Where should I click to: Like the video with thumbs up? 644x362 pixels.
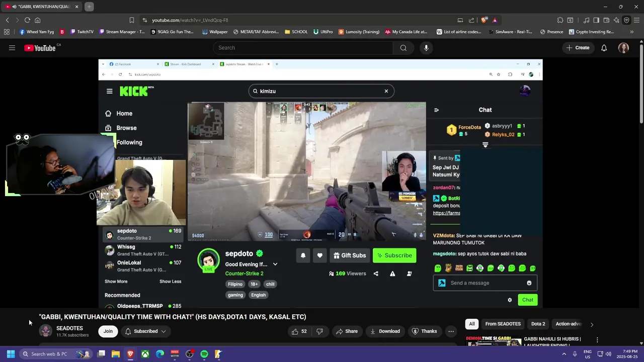[299, 331]
